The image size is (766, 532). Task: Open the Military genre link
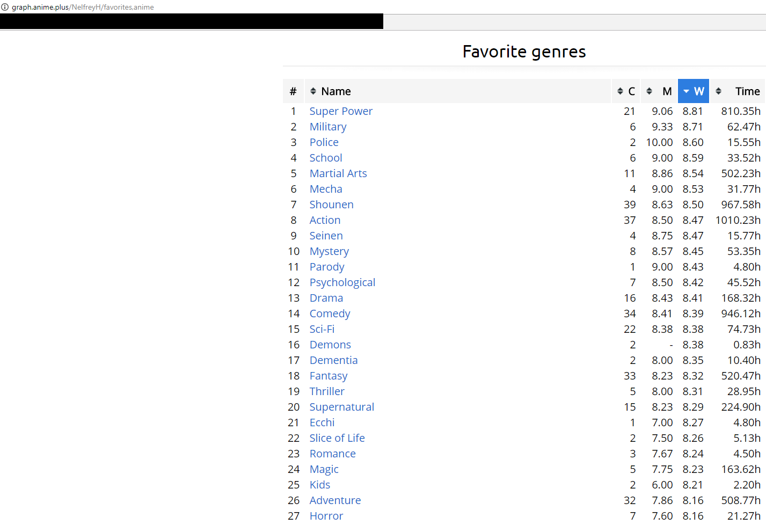point(328,127)
